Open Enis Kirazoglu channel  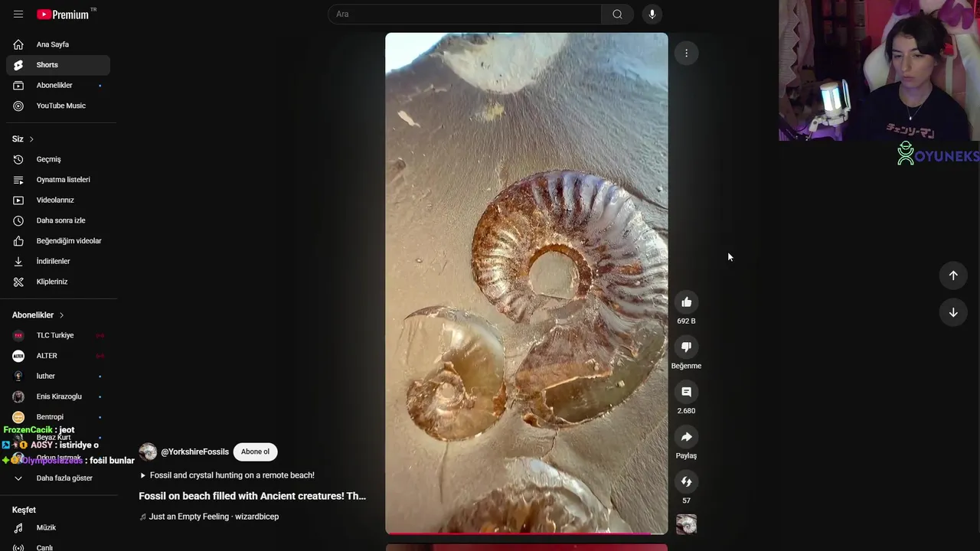[58, 396]
